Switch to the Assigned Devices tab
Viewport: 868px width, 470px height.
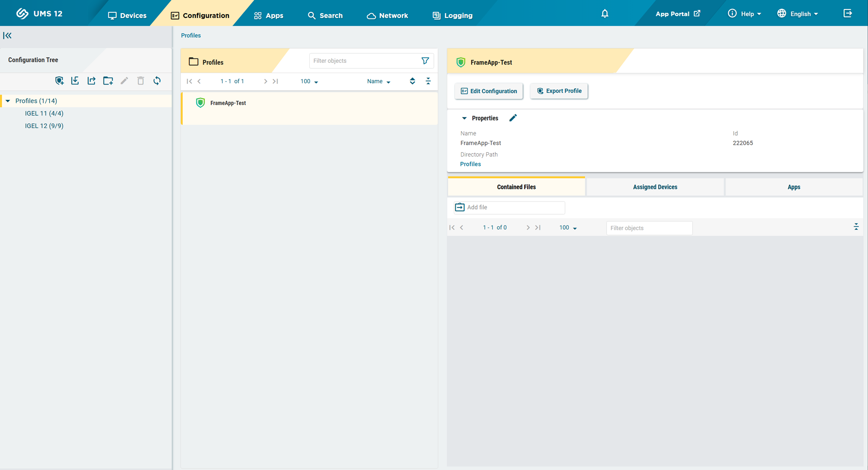click(655, 187)
